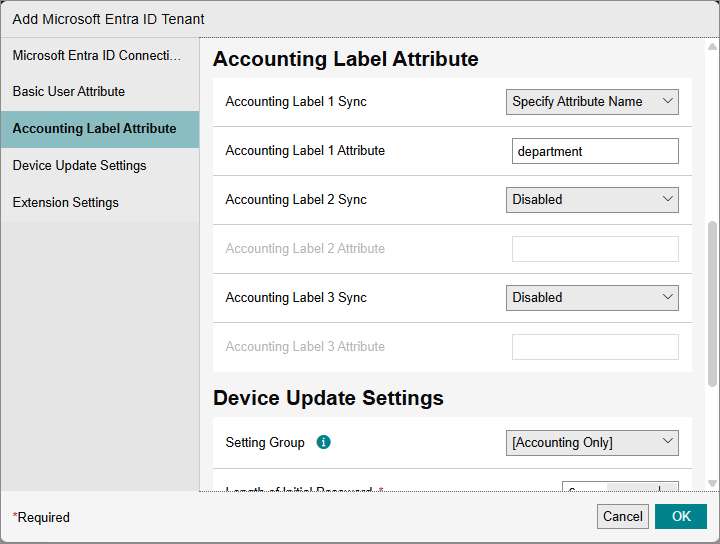Select Basic User Attribute in sidebar
The height and width of the screenshot is (544, 720).
(100, 92)
